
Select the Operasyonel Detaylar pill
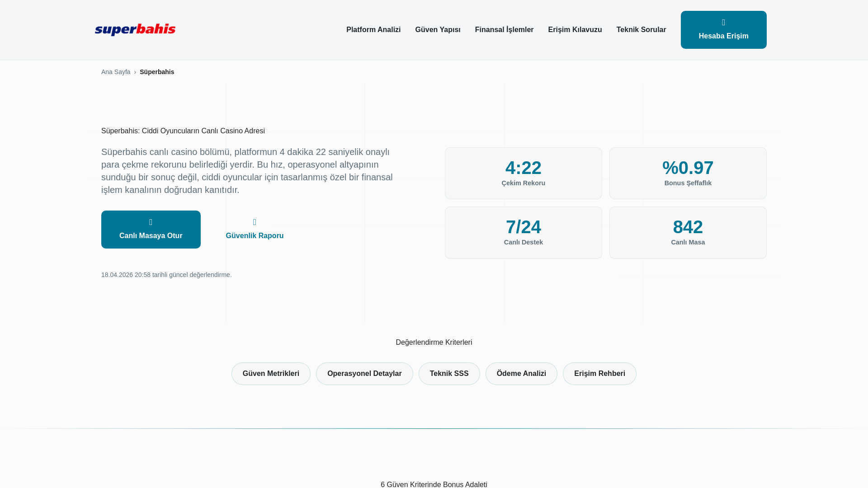point(364,374)
